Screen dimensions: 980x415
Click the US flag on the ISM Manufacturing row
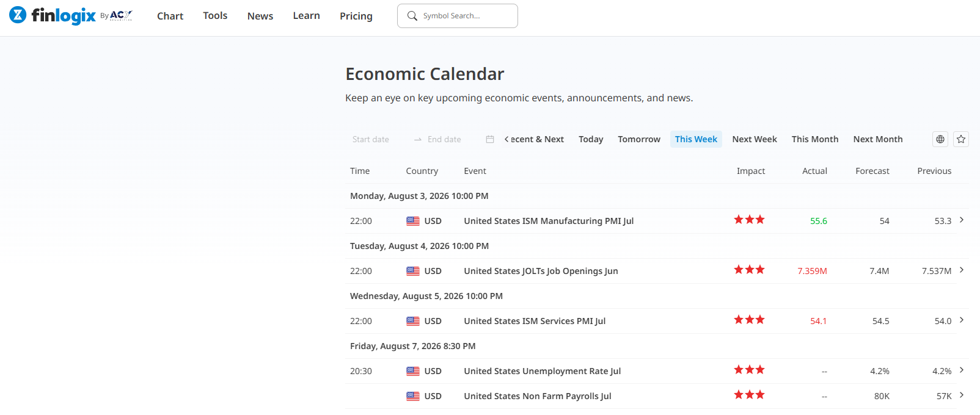click(413, 221)
